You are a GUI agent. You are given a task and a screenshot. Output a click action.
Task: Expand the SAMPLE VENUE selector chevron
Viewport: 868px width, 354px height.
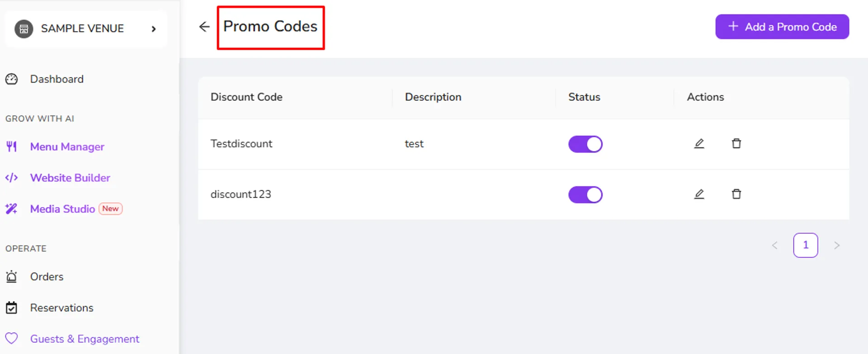[154, 29]
